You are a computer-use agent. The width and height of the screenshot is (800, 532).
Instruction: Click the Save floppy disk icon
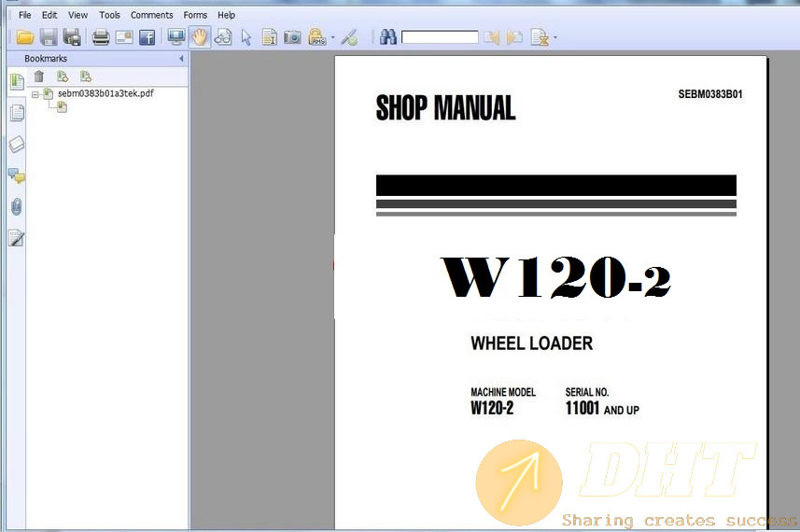coord(49,37)
